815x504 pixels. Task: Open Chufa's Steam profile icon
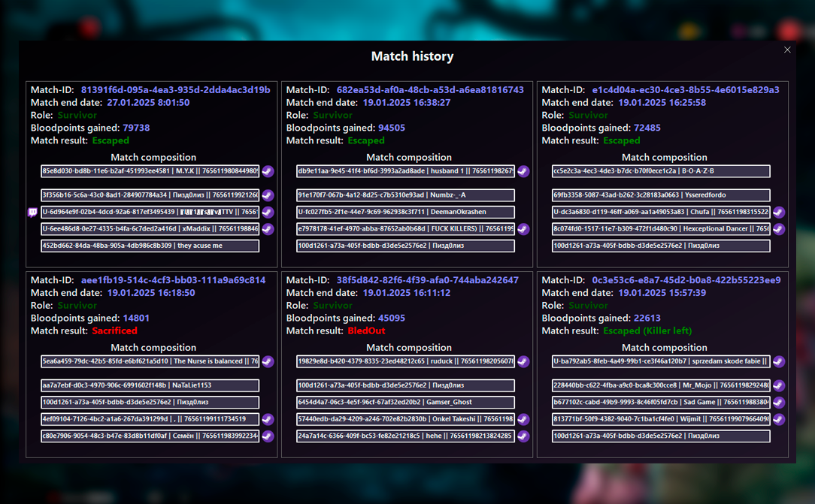pos(779,213)
